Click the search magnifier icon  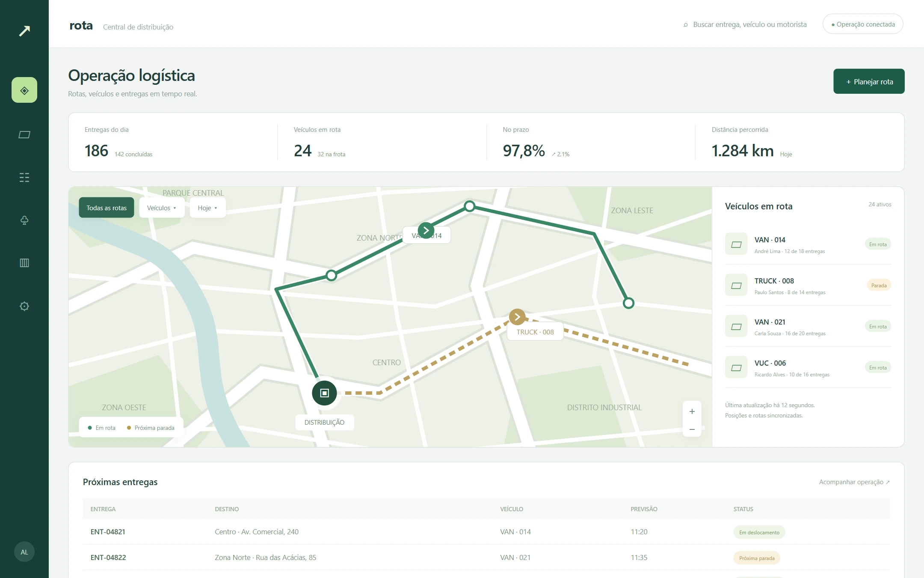click(x=686, y=25)
